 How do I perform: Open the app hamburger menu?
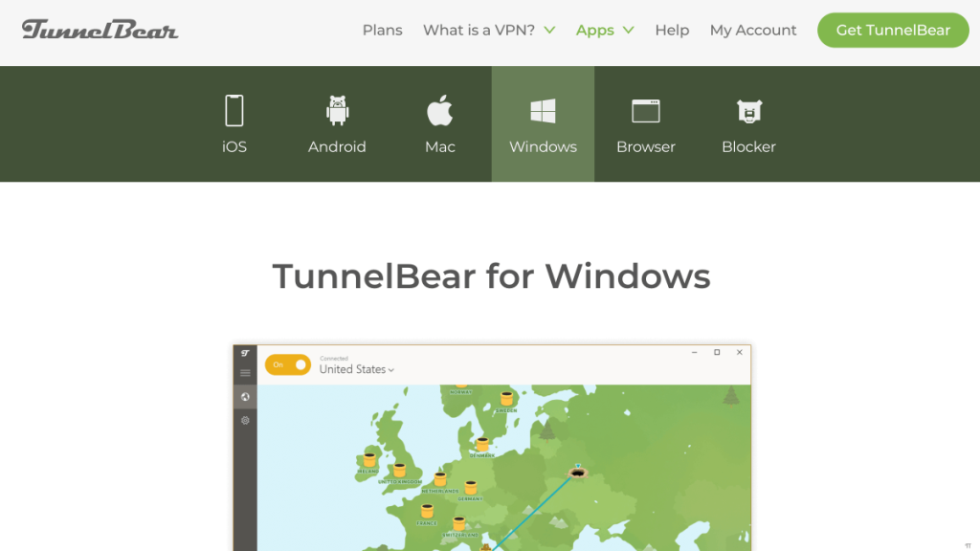coord(245,373)
